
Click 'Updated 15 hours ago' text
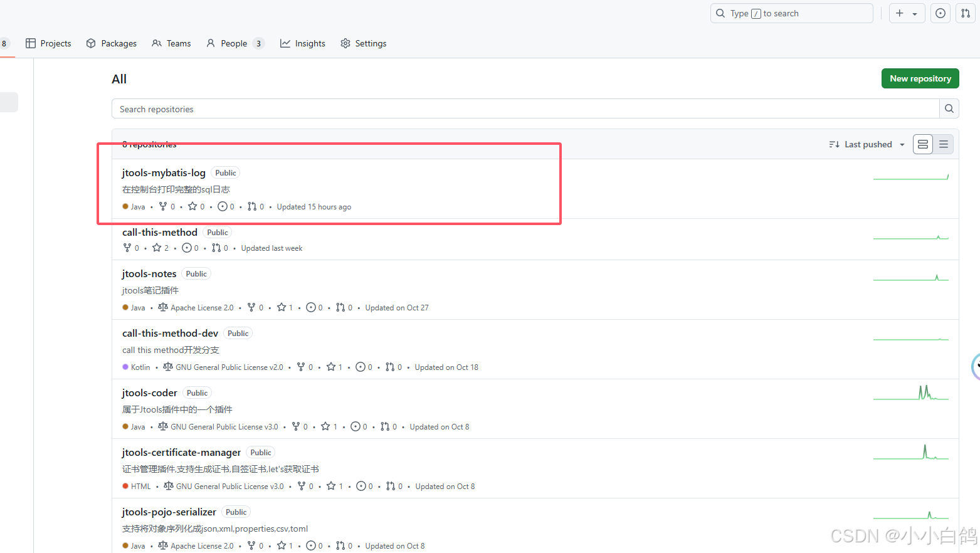(x=314, y=207)
